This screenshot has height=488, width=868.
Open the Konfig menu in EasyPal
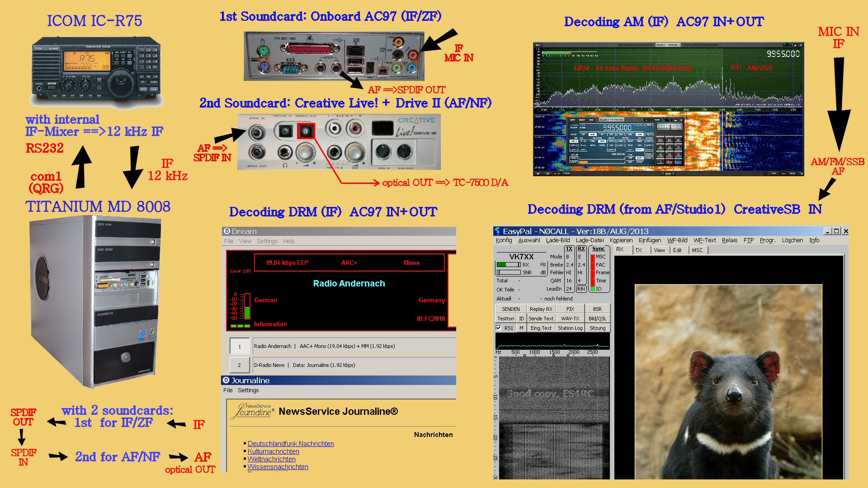coord(504,240)
